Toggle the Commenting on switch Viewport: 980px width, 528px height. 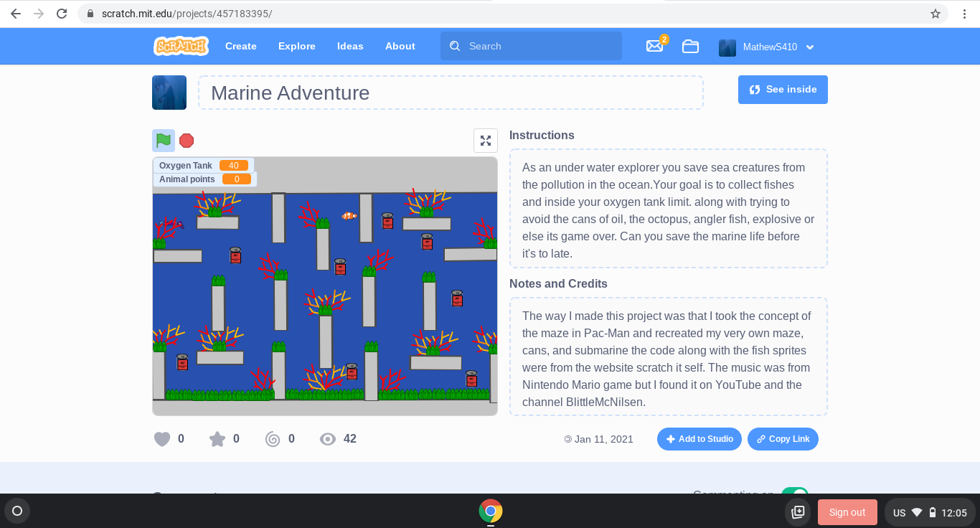795,494
